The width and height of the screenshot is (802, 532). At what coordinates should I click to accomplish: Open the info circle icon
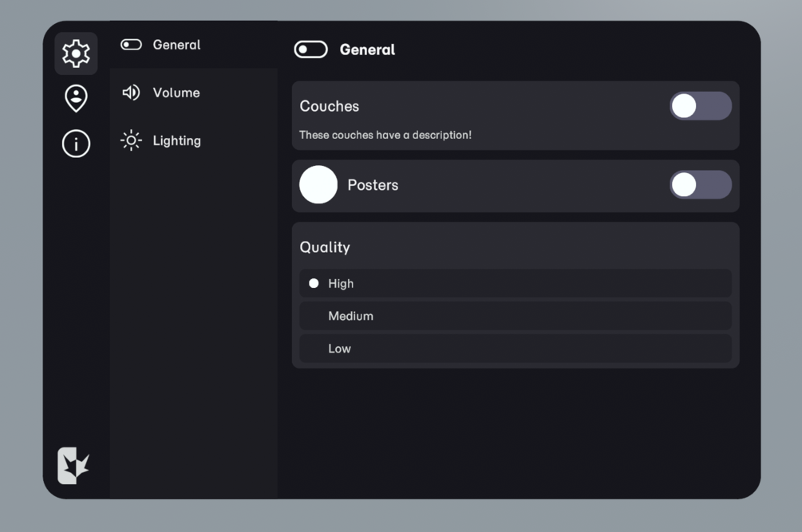click(76, 144)
